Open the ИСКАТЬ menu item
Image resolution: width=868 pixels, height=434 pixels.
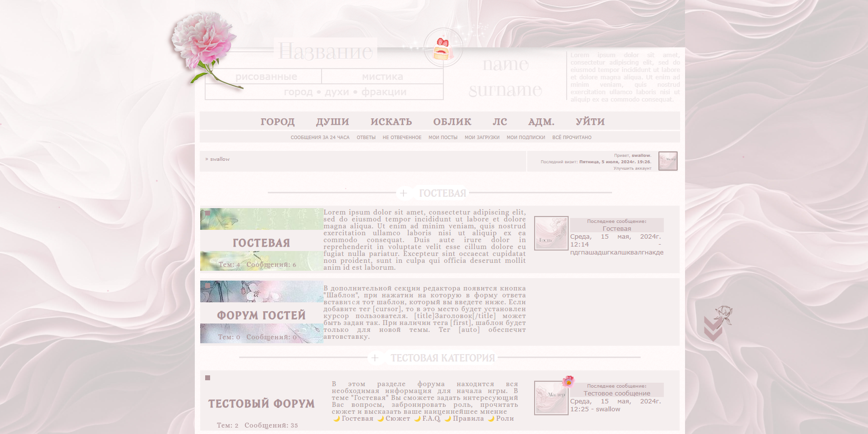coord(391,122)
